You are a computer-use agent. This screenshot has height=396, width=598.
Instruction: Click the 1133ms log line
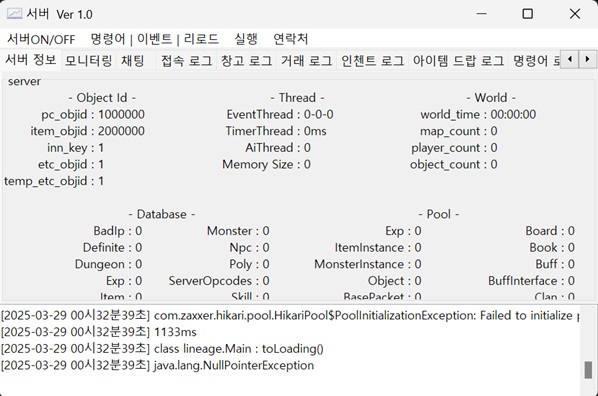[99, 332]
